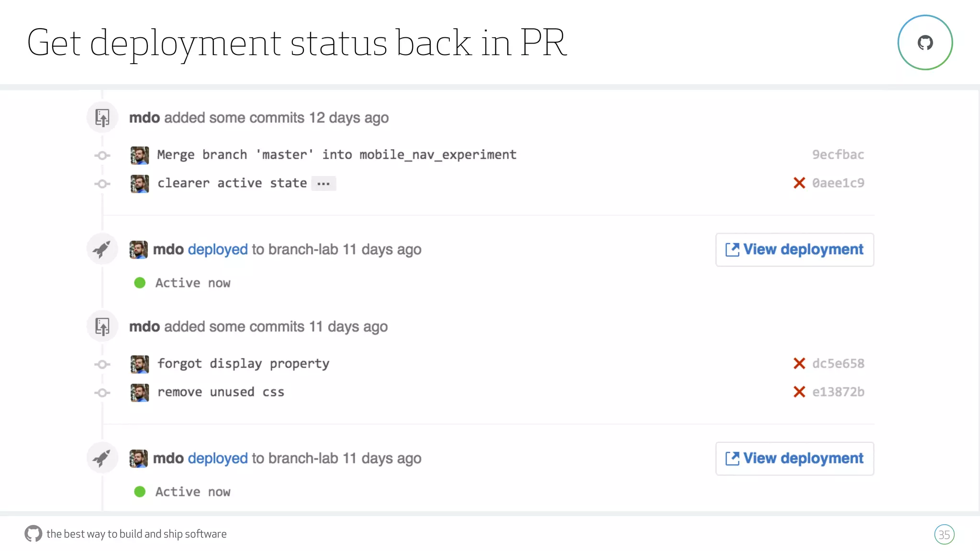Expand the ellipsis on 'clearer active state' commit
980x551 pixels.
[x=323, y=184]
